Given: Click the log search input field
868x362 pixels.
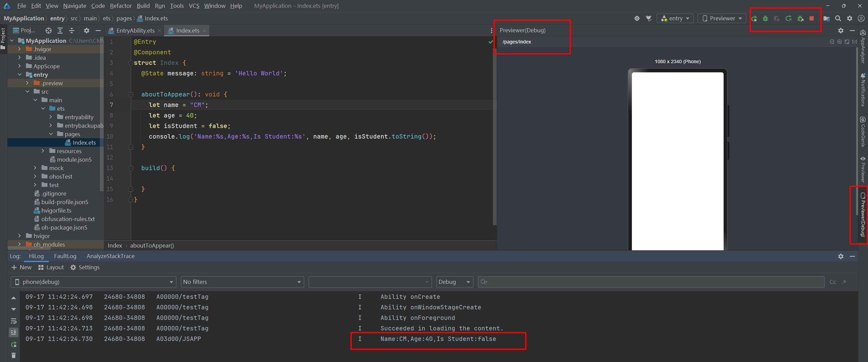Looking at the screenshot, I should click(651, 282).
